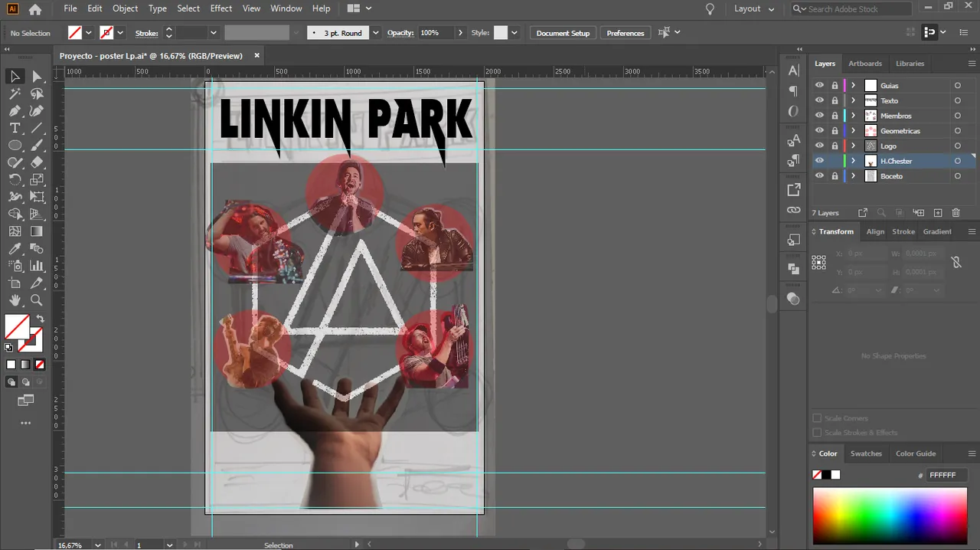Click the Fill swatch in toolbar

pos(17,326)
